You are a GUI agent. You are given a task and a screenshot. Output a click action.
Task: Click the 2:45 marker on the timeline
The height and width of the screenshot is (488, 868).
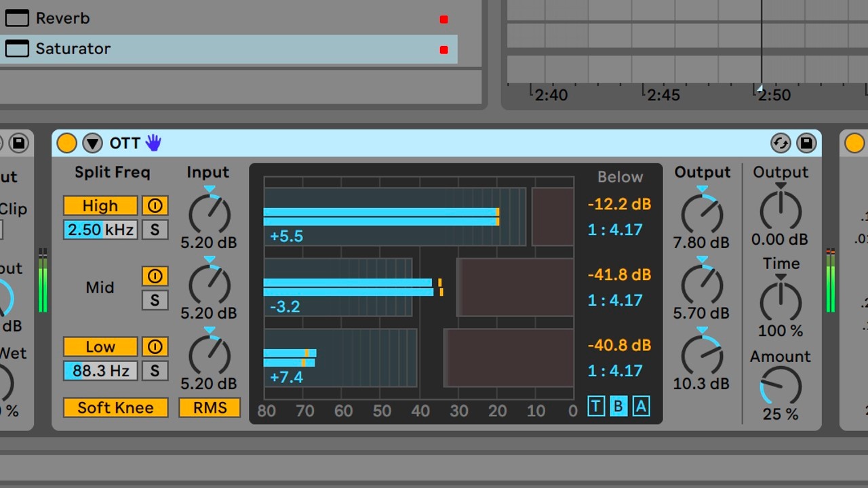[663, 95]
